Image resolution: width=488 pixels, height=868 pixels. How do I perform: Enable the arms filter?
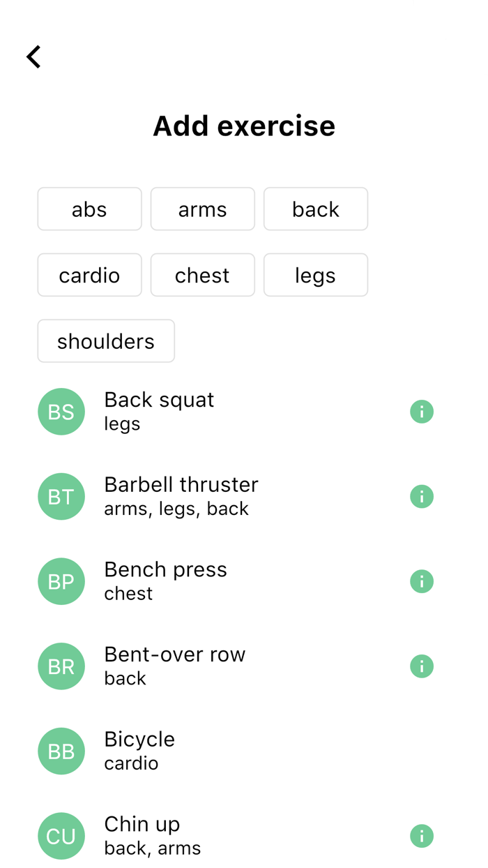pos(202,209)
